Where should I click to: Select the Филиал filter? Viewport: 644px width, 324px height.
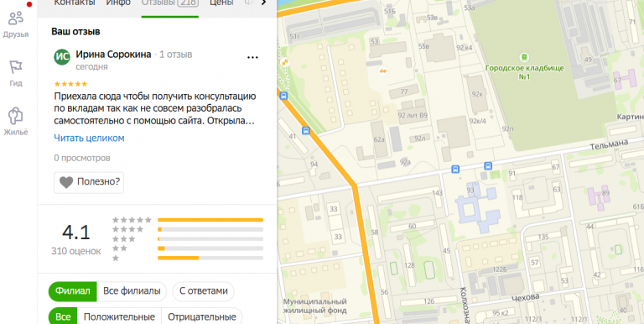(73, 291)
